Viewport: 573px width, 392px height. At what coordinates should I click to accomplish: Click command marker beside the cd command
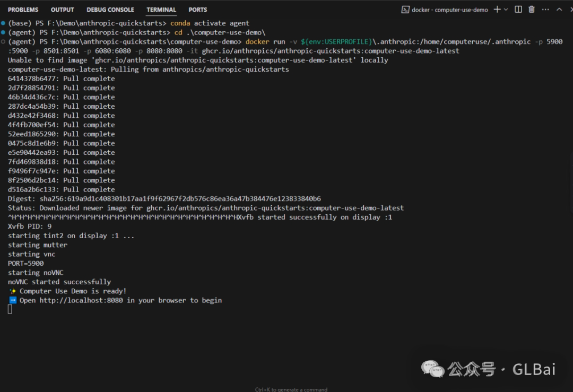point(3,32)
